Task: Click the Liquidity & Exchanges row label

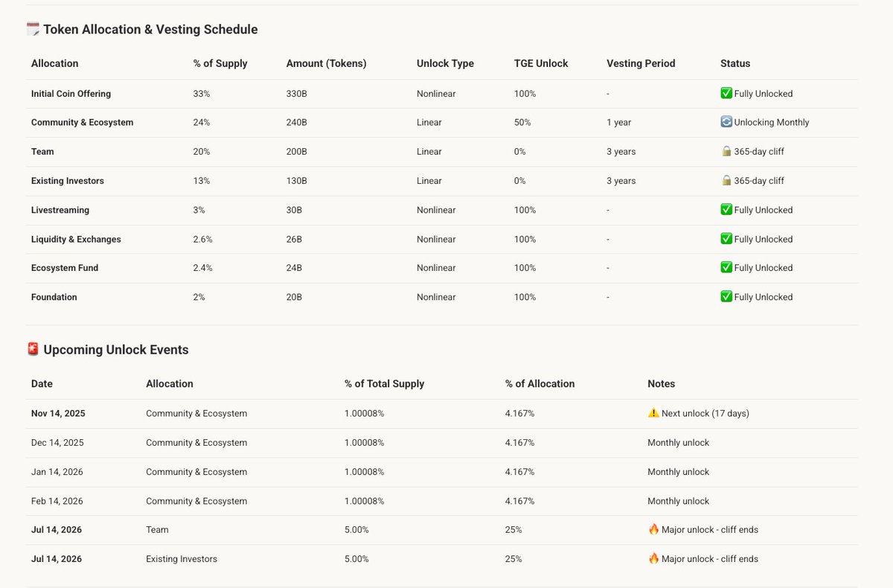Action: click(76, 239)
